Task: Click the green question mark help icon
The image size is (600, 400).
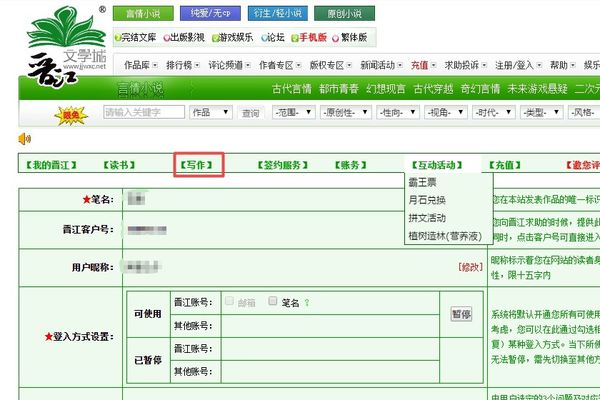Action: pyautogui.click(x=307, y=303)
